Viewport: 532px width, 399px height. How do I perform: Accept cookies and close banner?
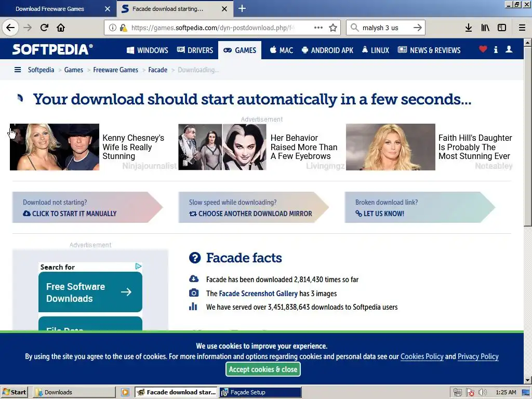pyautogui.click(x=263, y=369)
